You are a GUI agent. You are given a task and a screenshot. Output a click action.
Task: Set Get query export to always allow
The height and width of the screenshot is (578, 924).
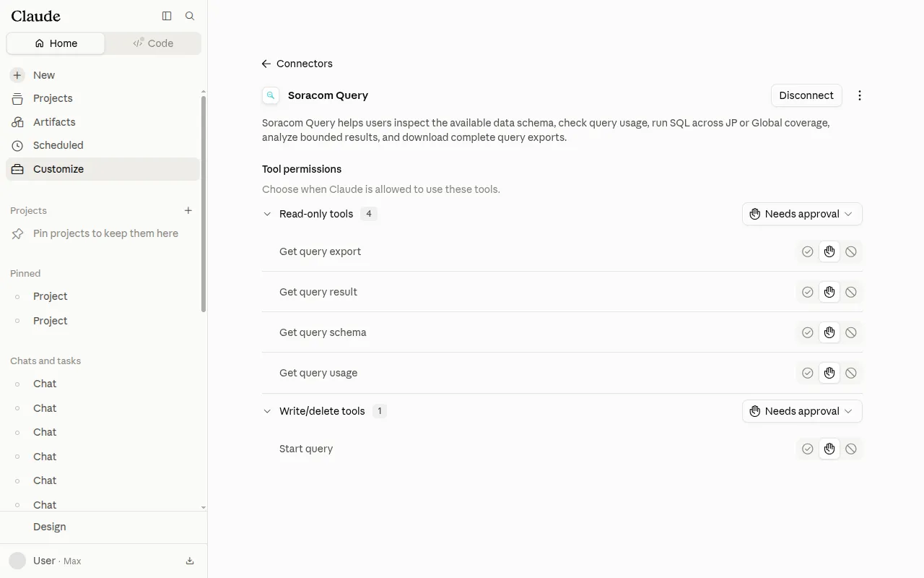pos(808,251)
